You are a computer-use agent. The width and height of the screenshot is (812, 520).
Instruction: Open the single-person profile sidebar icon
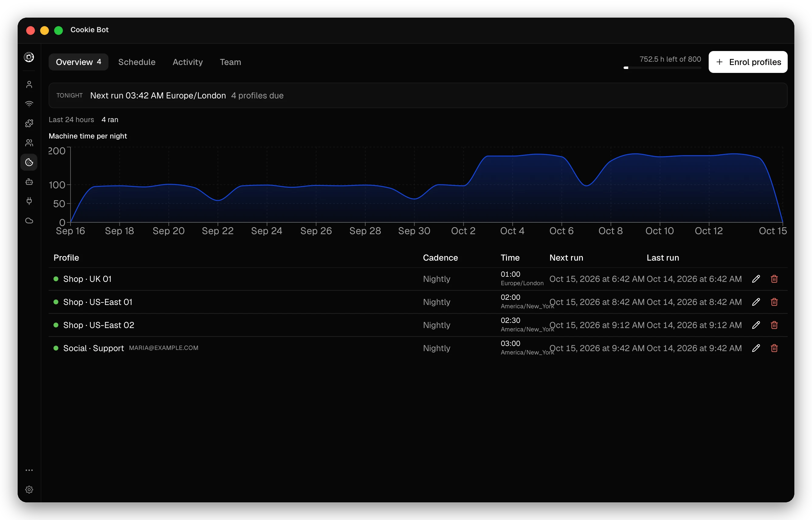29,84
